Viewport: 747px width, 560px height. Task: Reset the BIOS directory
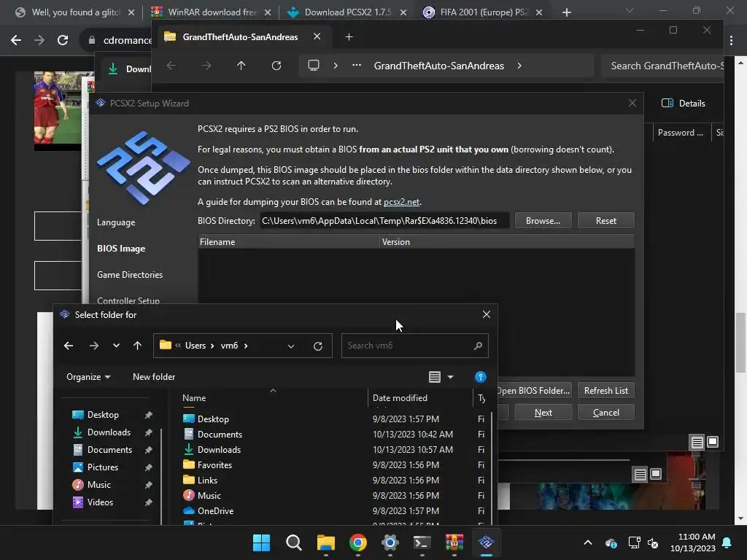tap(605, 220)
